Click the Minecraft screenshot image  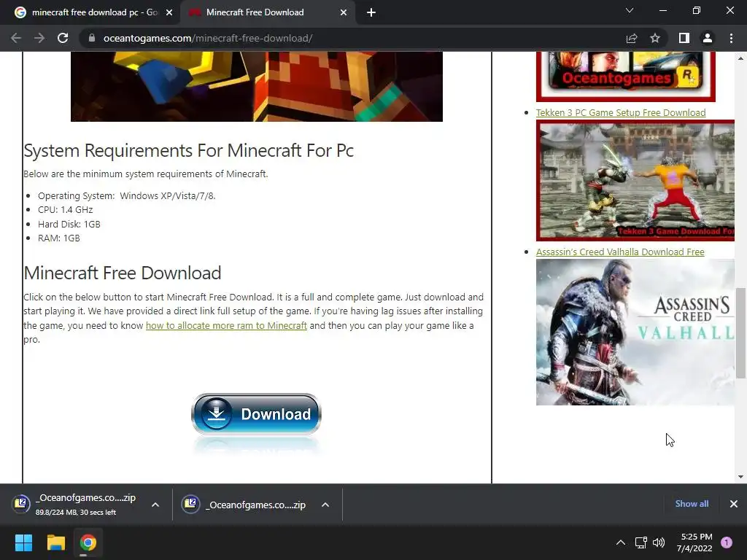coord(256,86)
